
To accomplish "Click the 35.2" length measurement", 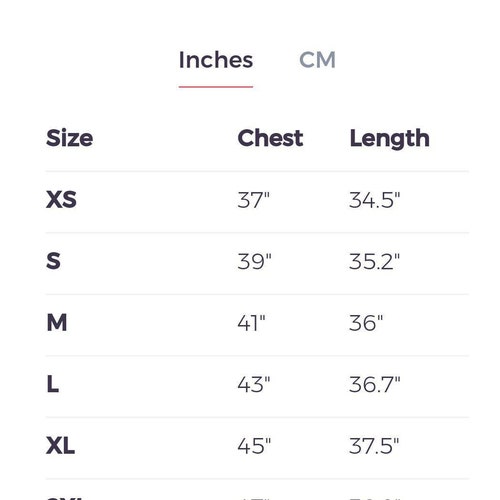I will [374, 261].
